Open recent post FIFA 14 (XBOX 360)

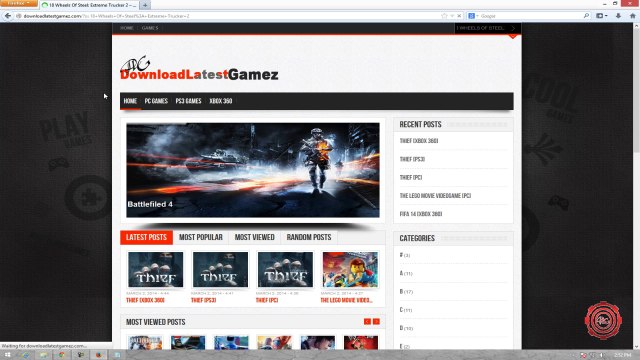(x=421, y=214)
